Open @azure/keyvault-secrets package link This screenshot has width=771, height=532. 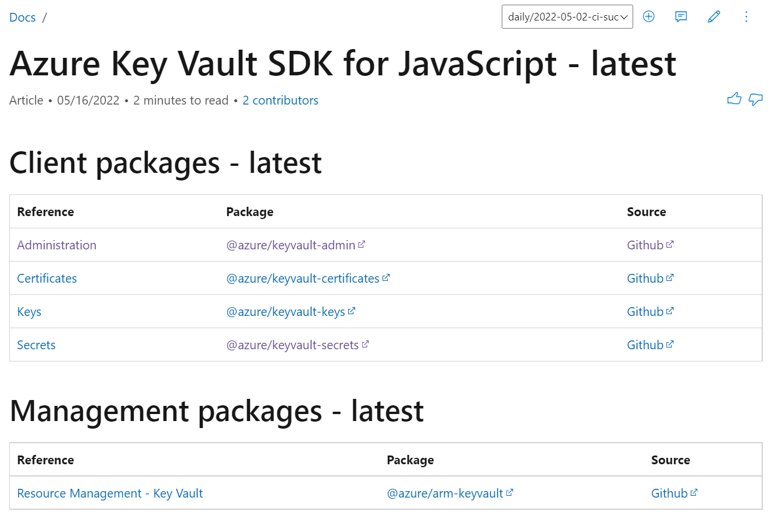(x=293, y=345)
